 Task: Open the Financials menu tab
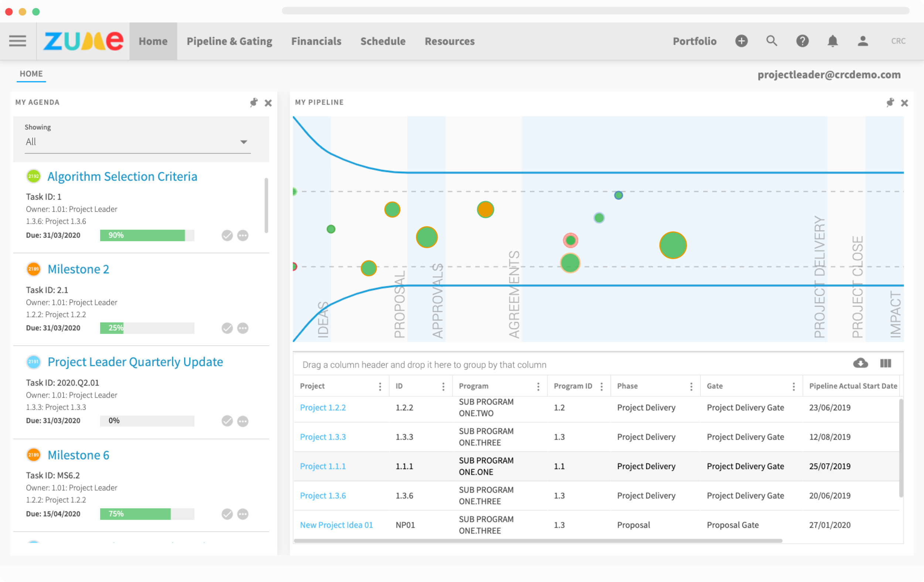coord(316,41)
